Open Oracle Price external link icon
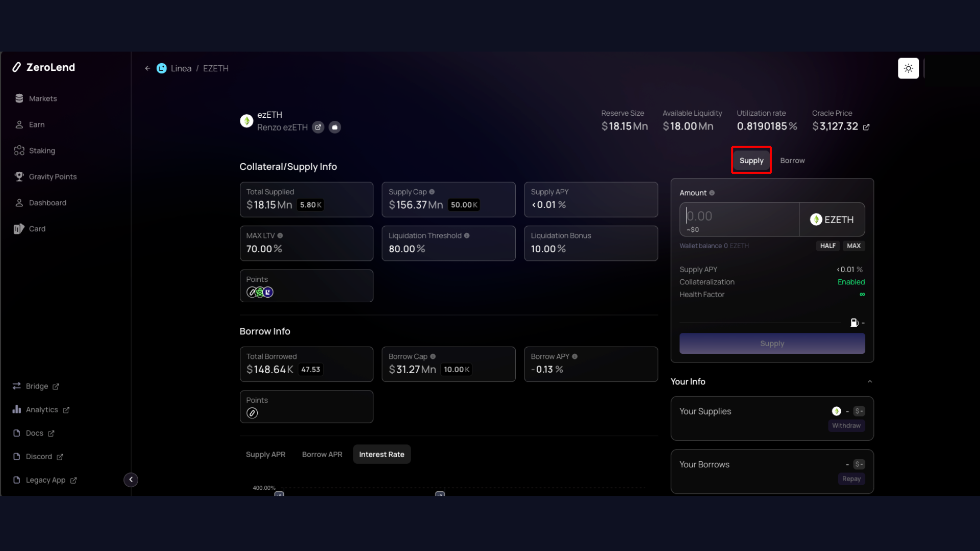Screen dimensions: 980x551 [866, 127]
